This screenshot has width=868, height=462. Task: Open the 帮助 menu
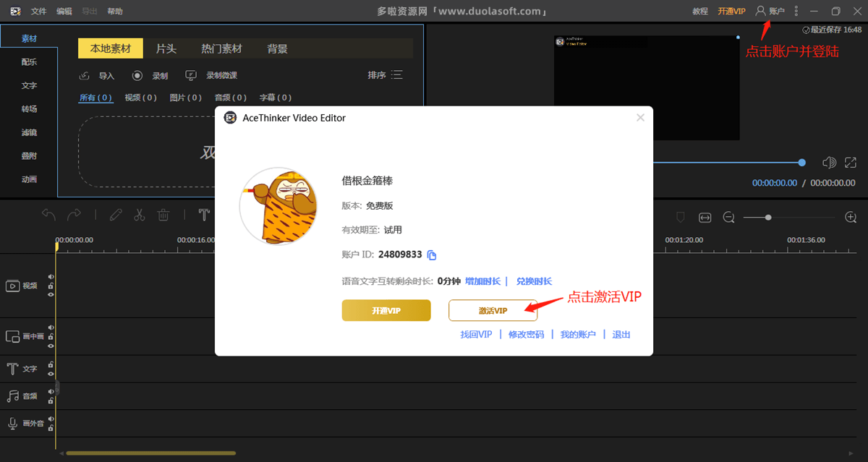(114, 12)
